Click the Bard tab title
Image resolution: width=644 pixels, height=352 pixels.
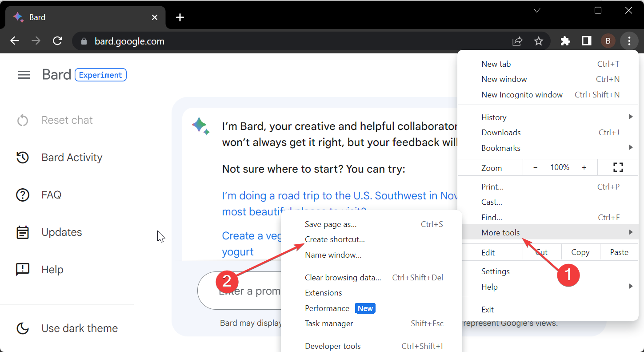pyautogui.click(x=37, y=17)
